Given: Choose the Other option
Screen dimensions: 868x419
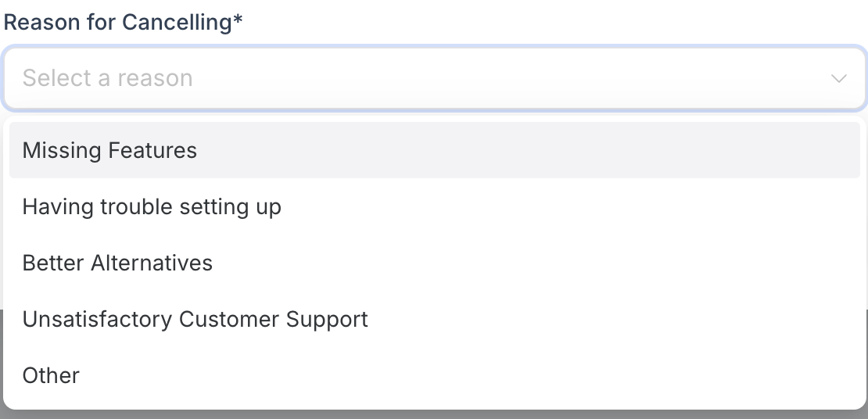Looking at the screenshot, I should coord(51,375).
